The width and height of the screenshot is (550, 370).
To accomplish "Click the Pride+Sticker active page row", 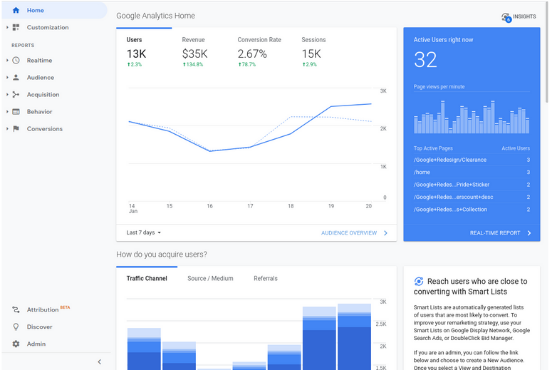I will coord(472,184).
